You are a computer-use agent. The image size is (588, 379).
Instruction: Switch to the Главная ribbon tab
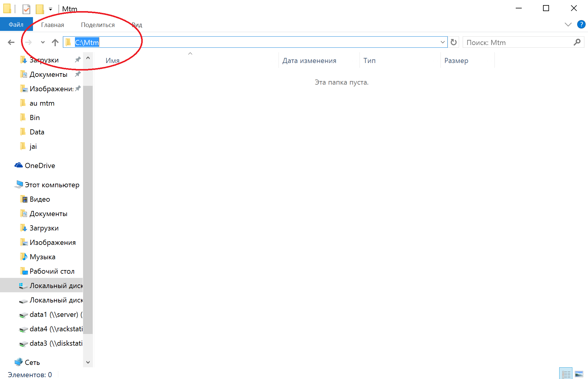pyautogui.click(x=52, y=25)
